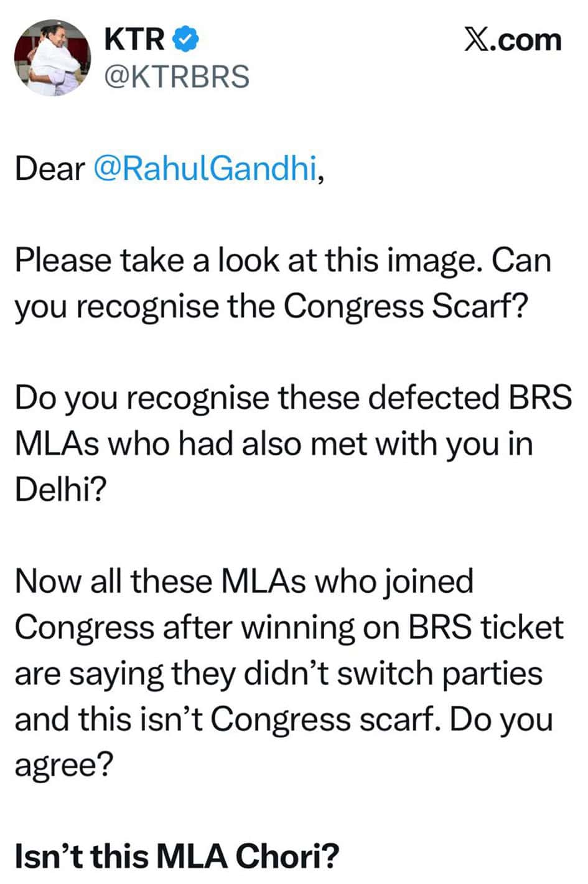Open the @RahulGandhi mention link
The image size is (588, 884).
tap(205, 169)
